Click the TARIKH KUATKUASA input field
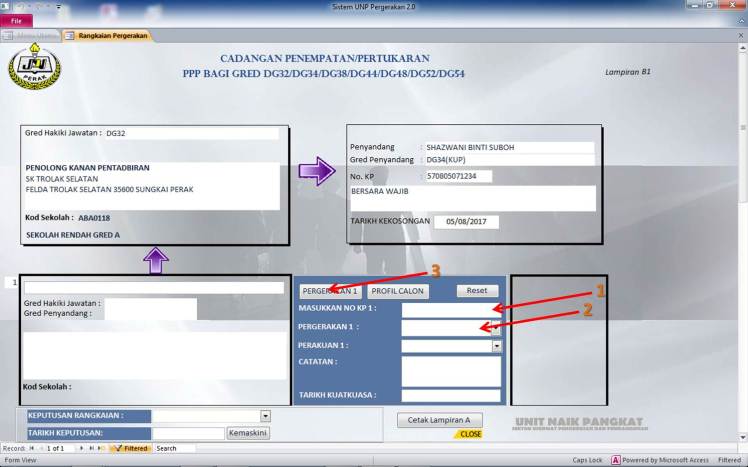This screenshot has width=748, height=467. 450,395
